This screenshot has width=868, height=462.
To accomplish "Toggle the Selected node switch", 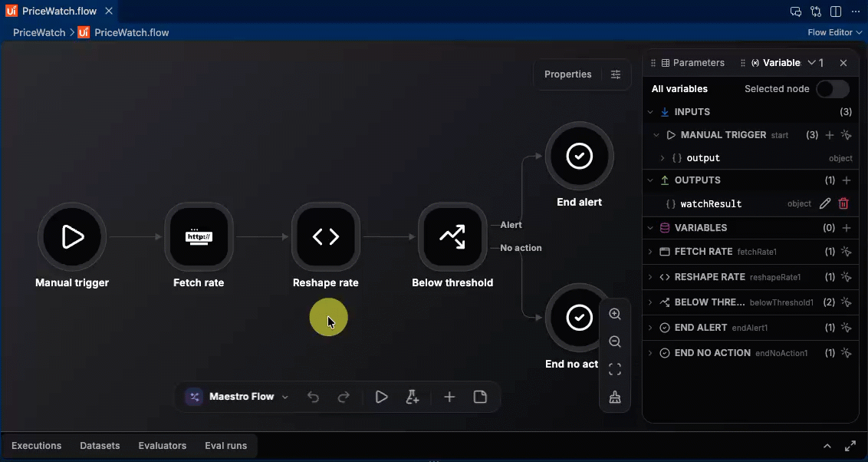I will [x=833, y=88].
